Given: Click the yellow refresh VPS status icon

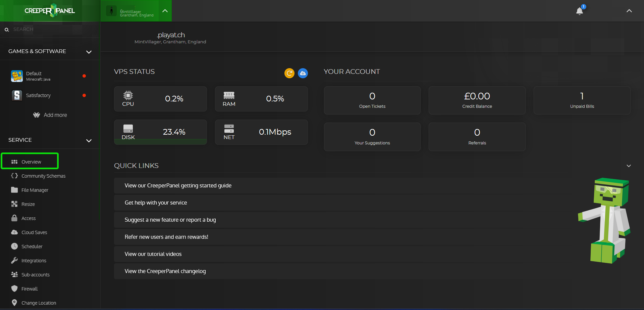Looking at the screenshot, I should (289, 73).
